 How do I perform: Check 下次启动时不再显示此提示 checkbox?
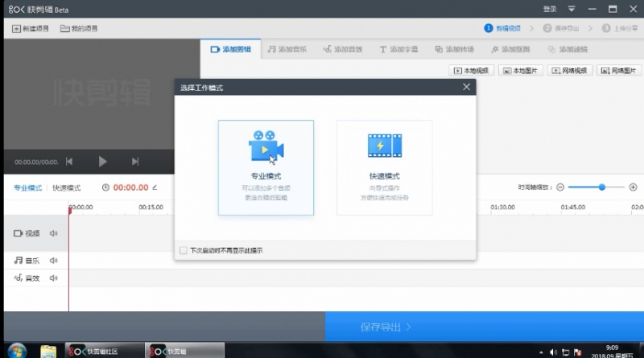184,250
